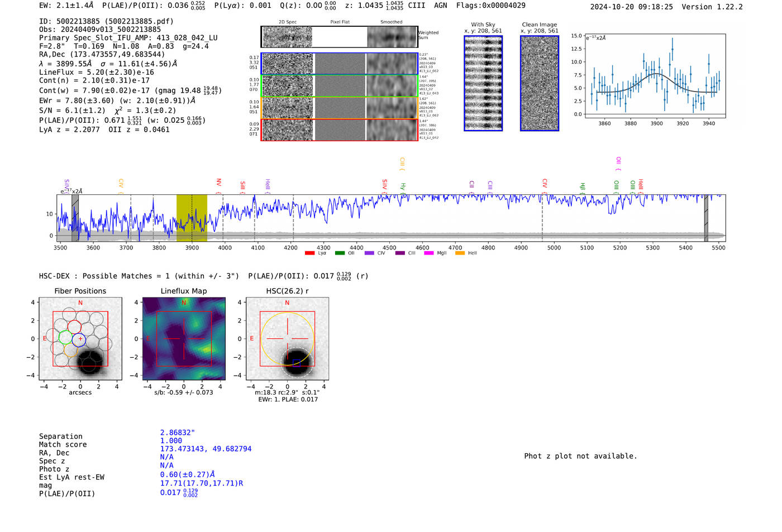The width and height of the screenshot is (782, 532).
Task: Click the yellow highlighted band at 3900 Å
Action: point(192,218)
